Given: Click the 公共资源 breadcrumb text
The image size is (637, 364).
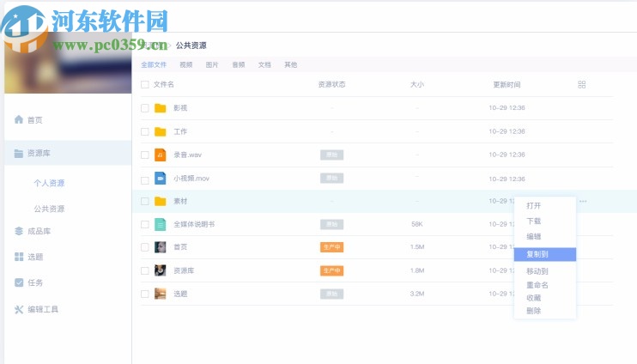Looking at the screenshot, I should pyautogui.click(x=191, y=45).
